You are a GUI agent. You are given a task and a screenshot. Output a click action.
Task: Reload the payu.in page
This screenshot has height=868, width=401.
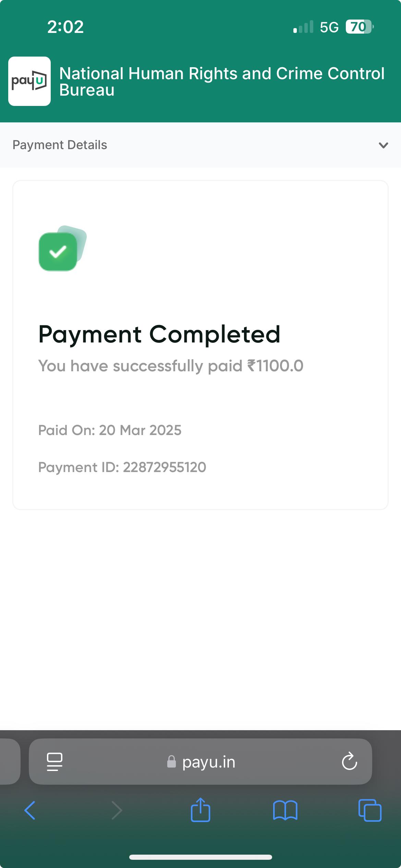[x=349, y=762]
